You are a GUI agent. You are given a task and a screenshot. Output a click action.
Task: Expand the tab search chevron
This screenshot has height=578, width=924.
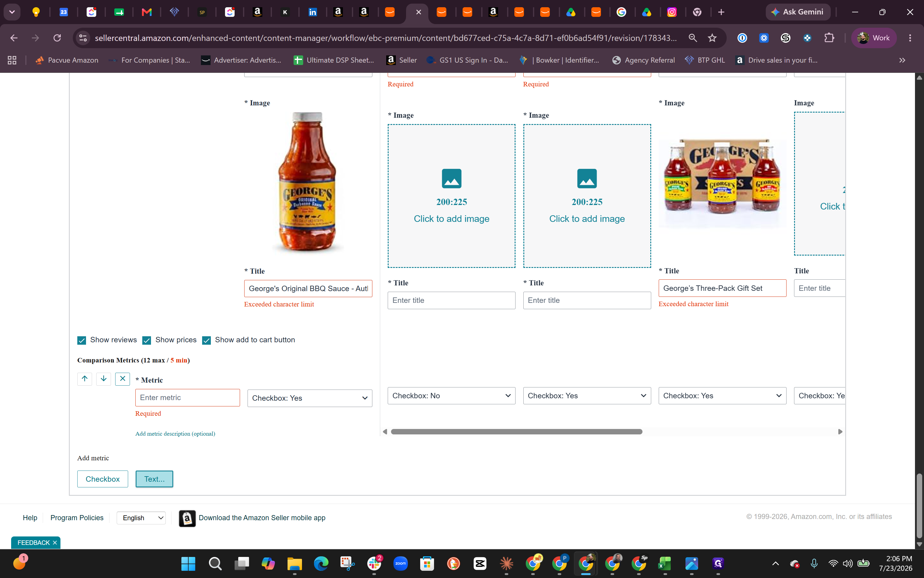coord(12,12)
